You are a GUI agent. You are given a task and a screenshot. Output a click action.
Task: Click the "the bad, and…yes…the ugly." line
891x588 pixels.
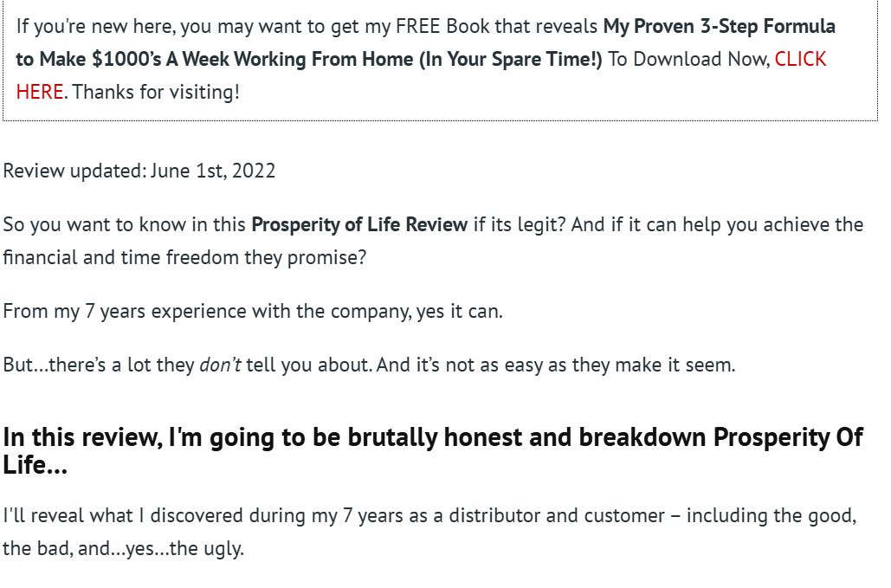pyautogui.click(x=123, y=549)
